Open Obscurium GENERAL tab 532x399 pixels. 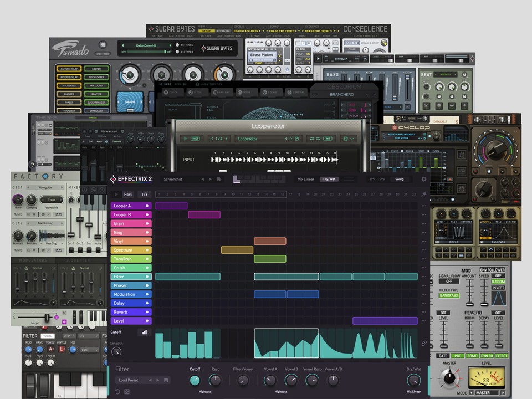pos(295,93)
